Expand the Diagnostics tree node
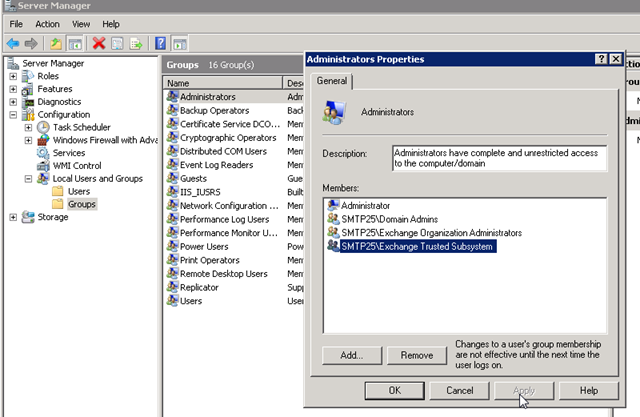The image size is (640, 417). [x=13, y=102]
